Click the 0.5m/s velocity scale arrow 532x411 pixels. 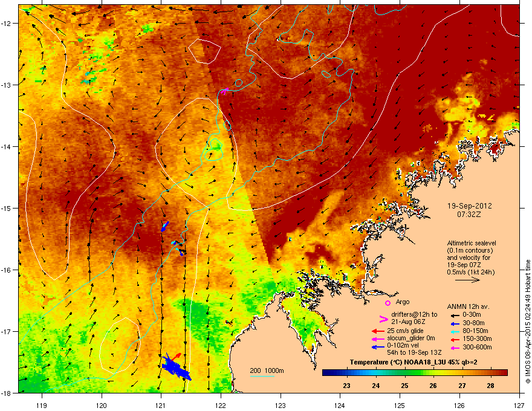click(467, 280)
